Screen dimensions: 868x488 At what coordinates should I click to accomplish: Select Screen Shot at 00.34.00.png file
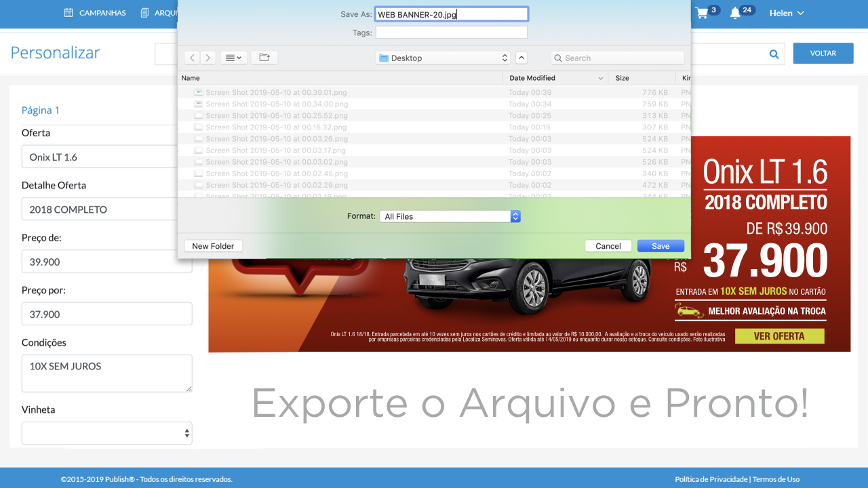434,104
